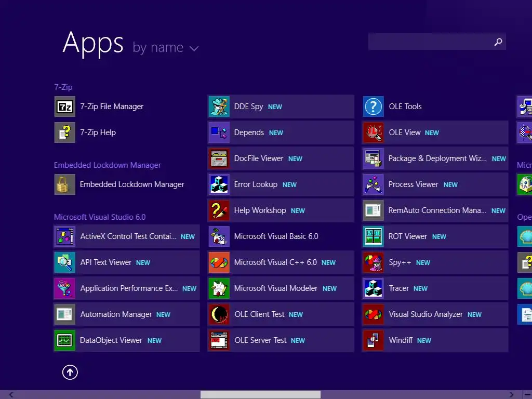Open the DDE Spy icon
The width and height of the screenshot is (532, 399).
coord(219,107)
